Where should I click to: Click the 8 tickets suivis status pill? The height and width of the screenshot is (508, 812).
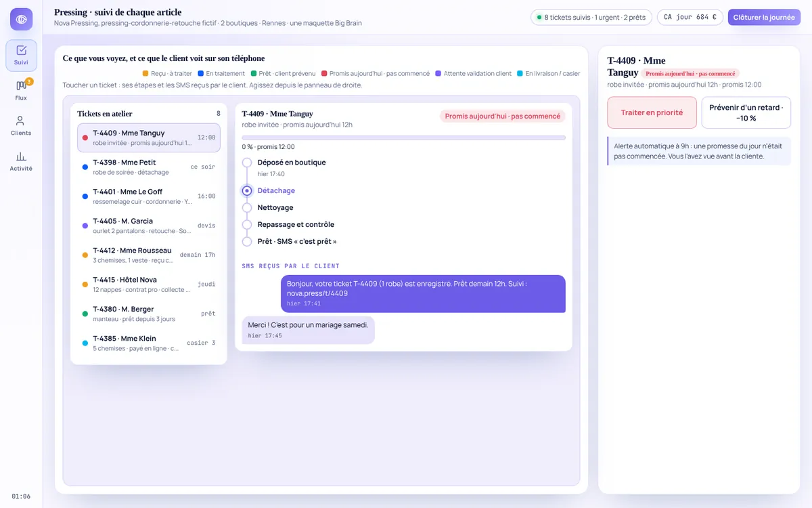(591, 17)
